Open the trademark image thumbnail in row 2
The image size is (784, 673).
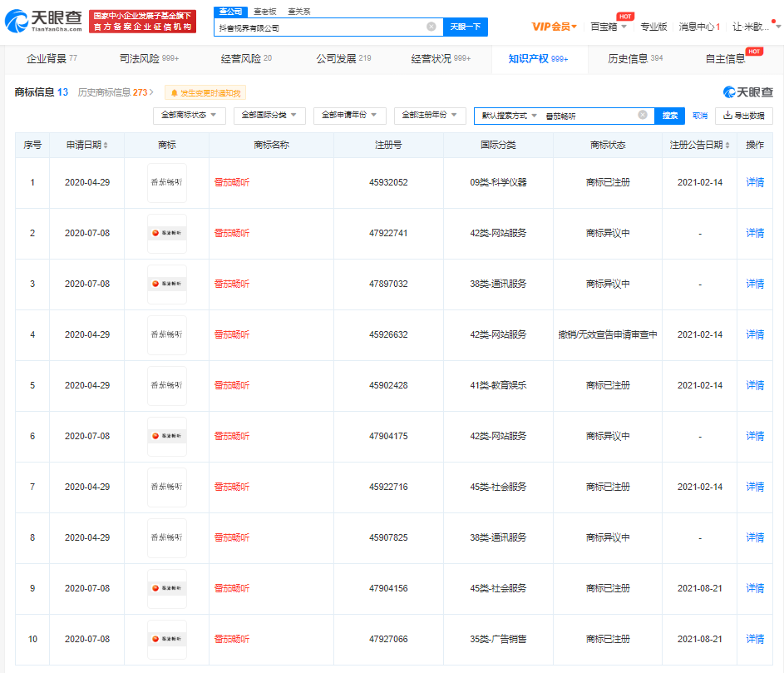(x=166, y=233)
